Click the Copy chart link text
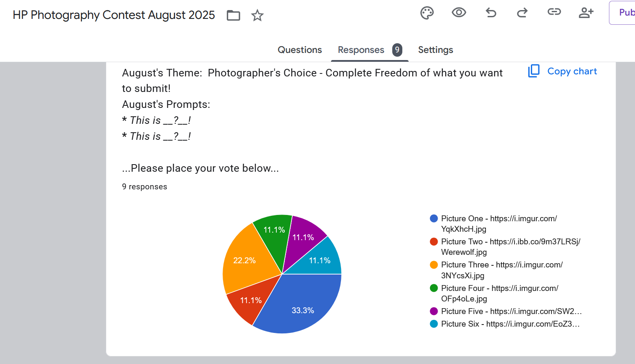Image resolution: width=635 pixels, height=364 pixels. tap(572, 71)
